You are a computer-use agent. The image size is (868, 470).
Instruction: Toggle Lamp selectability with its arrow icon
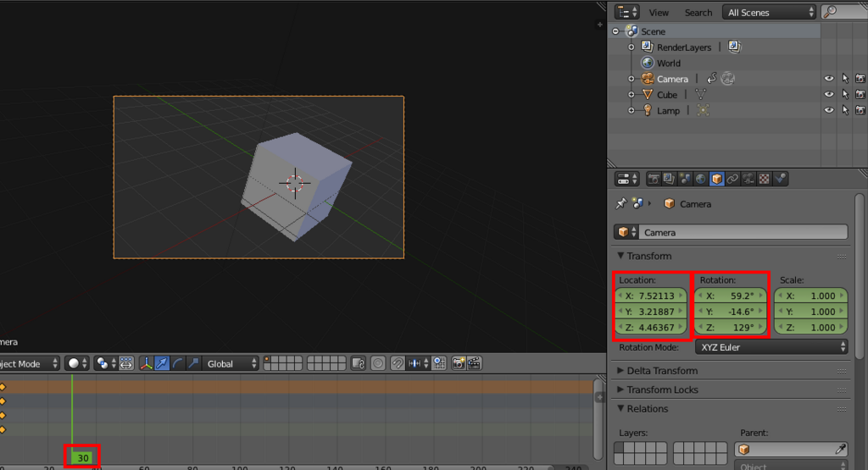[845, 111]
